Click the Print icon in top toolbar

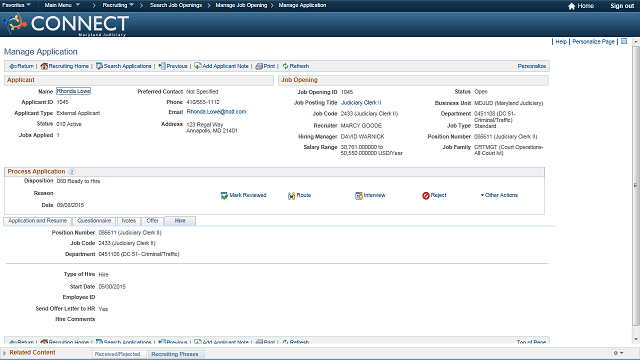(259, 66)
